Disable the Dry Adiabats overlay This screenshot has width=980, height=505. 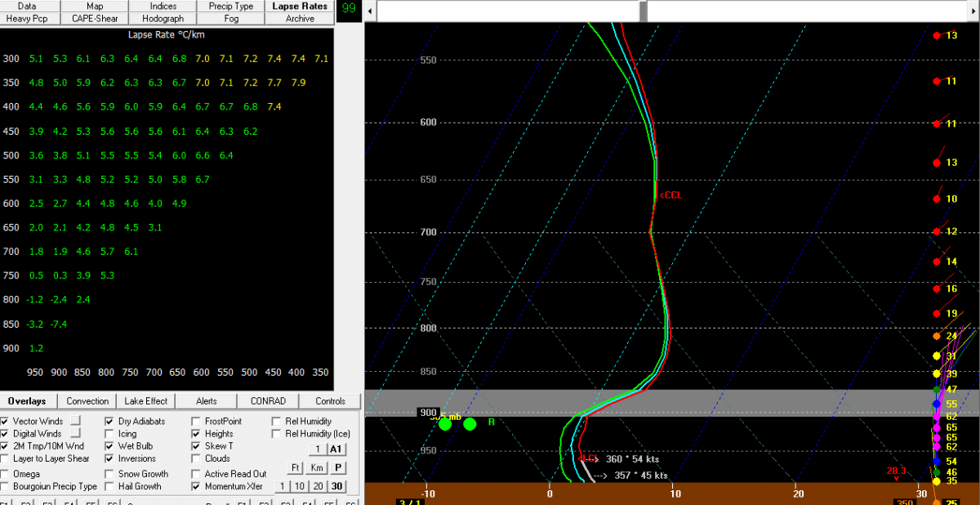pyautogui.click(x=111, y=422)
